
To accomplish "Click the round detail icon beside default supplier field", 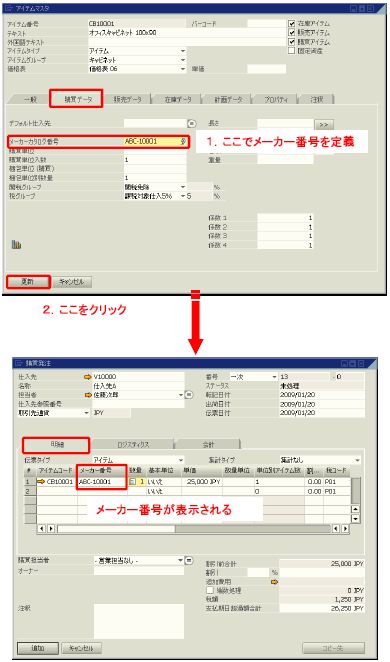I will [192, 123].
